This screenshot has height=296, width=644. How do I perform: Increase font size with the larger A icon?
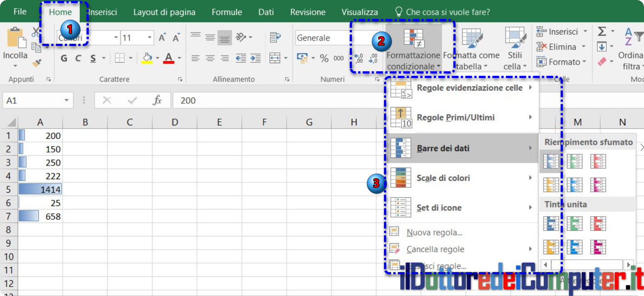coord(162,38)
